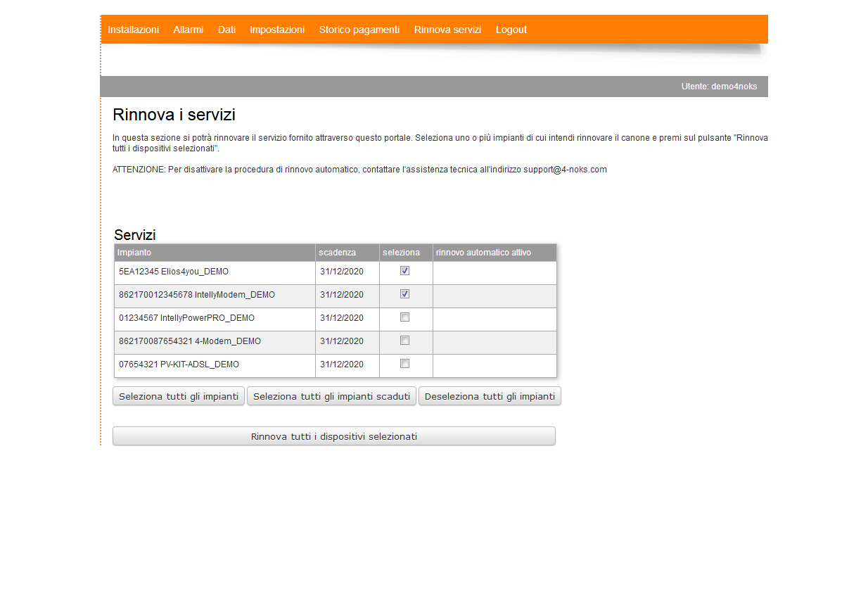The width and height of the screenshot is (868, 596).
Task: Click the rinnovo automatico attivo header
Action: (x=494, y=253)
